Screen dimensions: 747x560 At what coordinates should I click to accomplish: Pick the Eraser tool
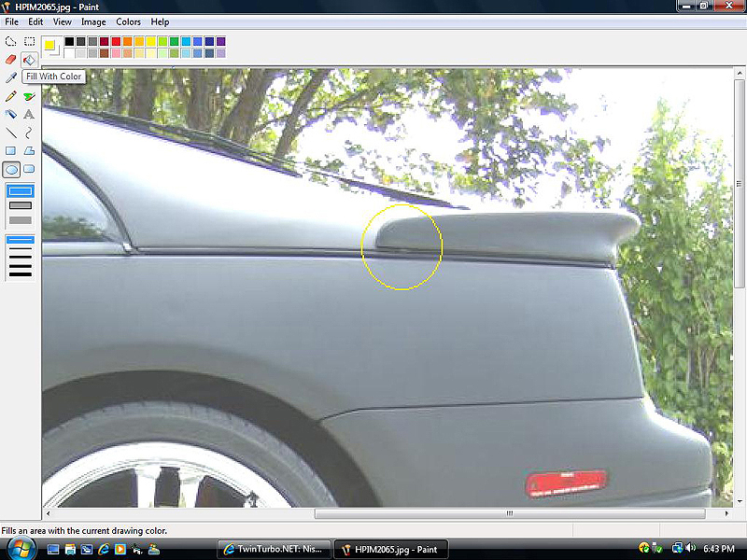click(x=11, y=60)
